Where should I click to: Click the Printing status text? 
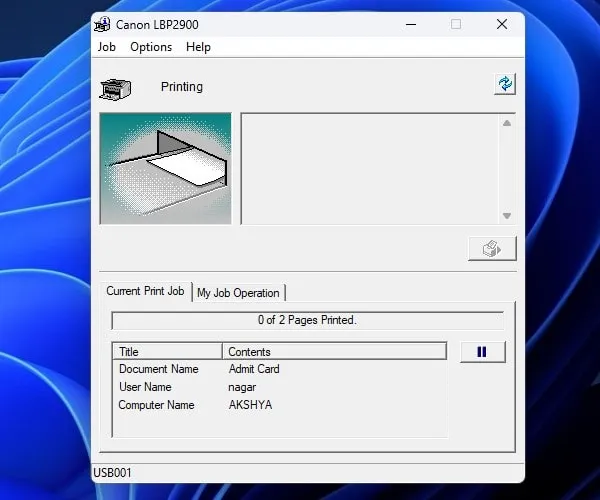click(x=182, y=87)
